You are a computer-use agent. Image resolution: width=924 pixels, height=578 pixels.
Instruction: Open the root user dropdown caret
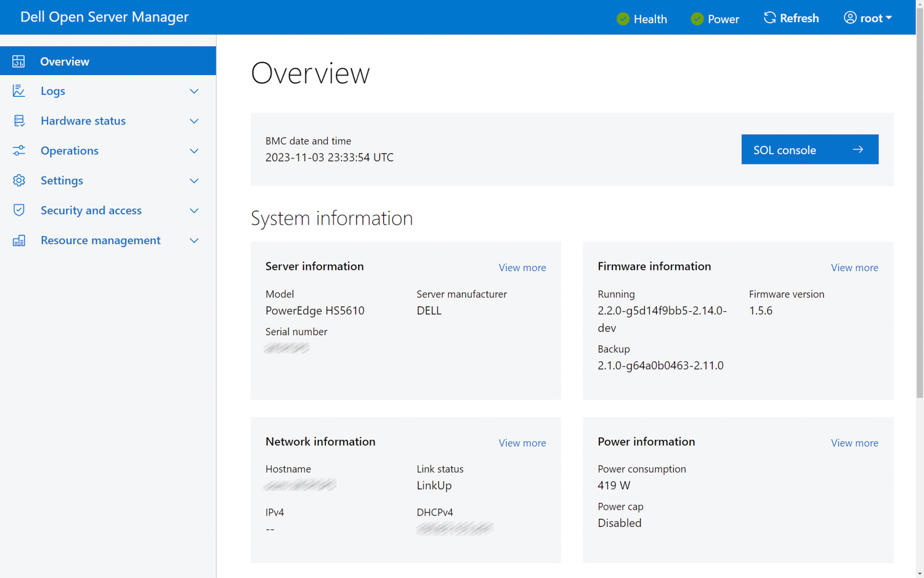[889, 18]
